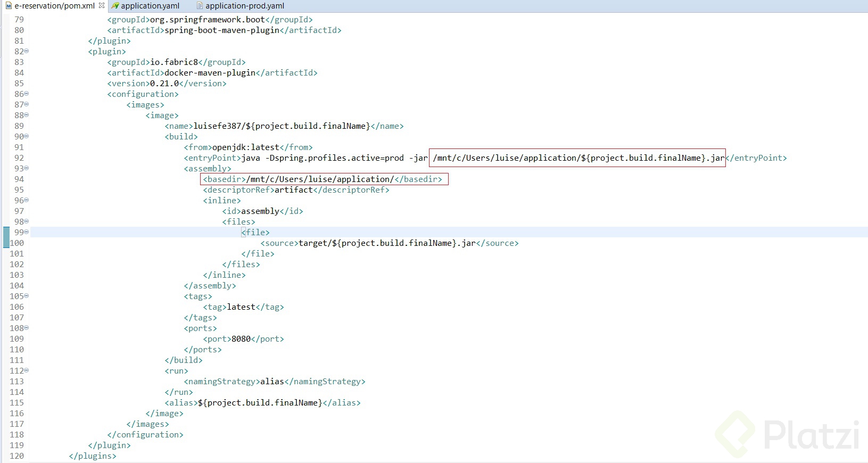The height and width of the screenshot is (463, 868).
Task: Switch to the e-reservation/pom.xml tab
Action: point(54,6)
